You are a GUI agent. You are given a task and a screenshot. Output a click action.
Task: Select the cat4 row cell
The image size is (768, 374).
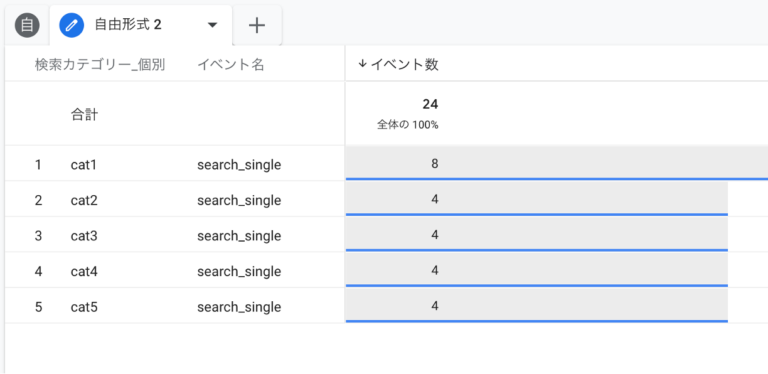(x=84, y=271)
